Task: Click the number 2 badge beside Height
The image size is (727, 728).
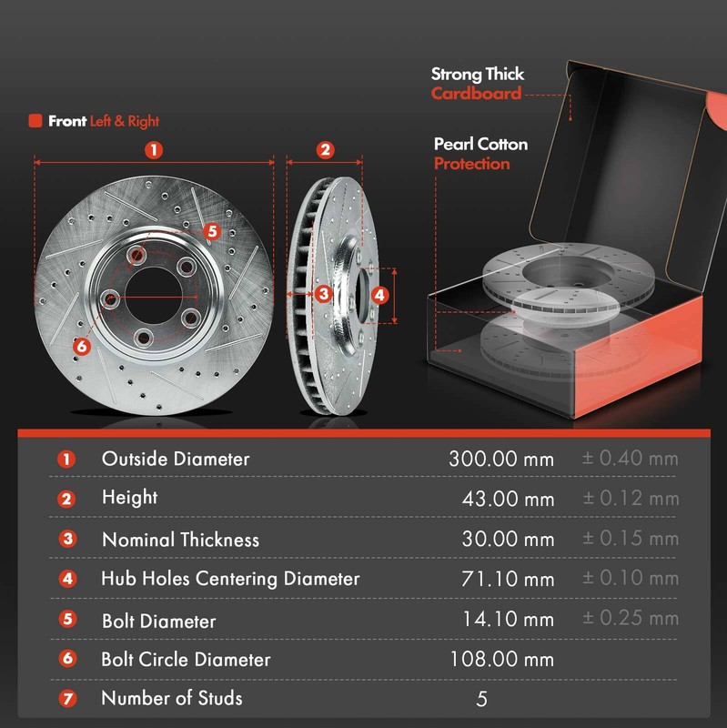Action: (66, 499)
